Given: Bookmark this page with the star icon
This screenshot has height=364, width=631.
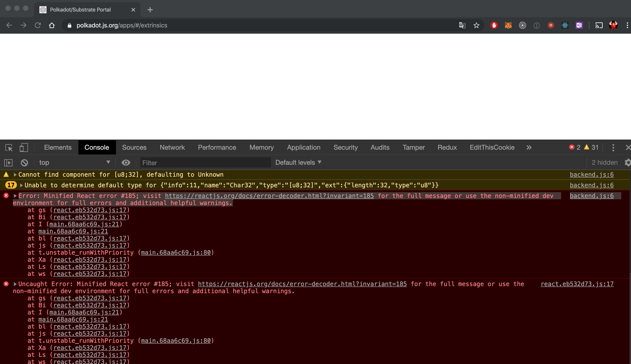Looking at the screenshot, I should pos(476,25).
